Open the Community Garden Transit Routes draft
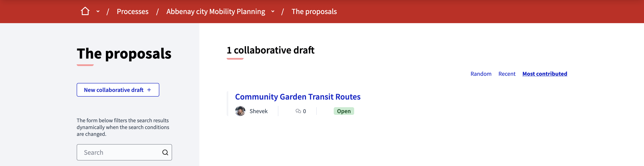The image size is (644, 166). [x=298, y=97]
